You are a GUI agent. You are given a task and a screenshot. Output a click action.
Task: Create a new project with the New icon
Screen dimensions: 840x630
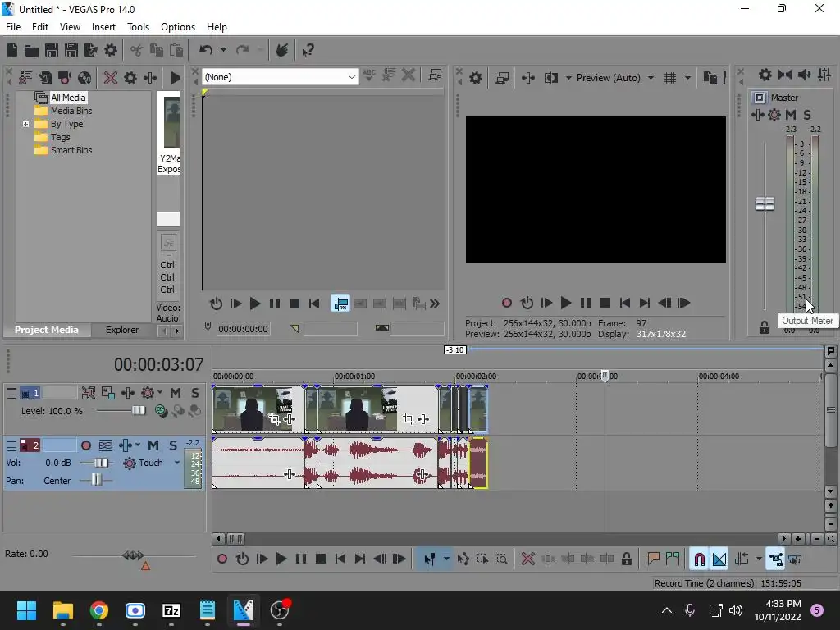(x=12, y=50)
